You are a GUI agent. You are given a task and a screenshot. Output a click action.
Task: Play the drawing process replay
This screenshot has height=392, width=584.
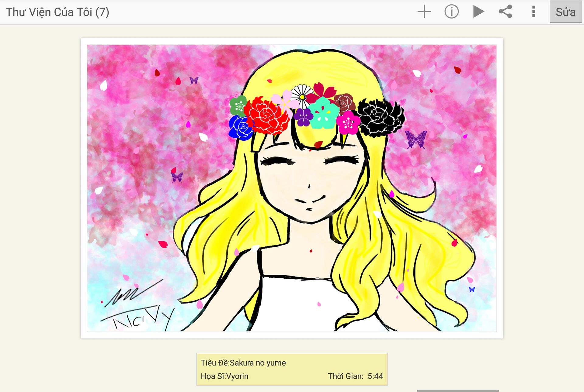pos(478,12)
